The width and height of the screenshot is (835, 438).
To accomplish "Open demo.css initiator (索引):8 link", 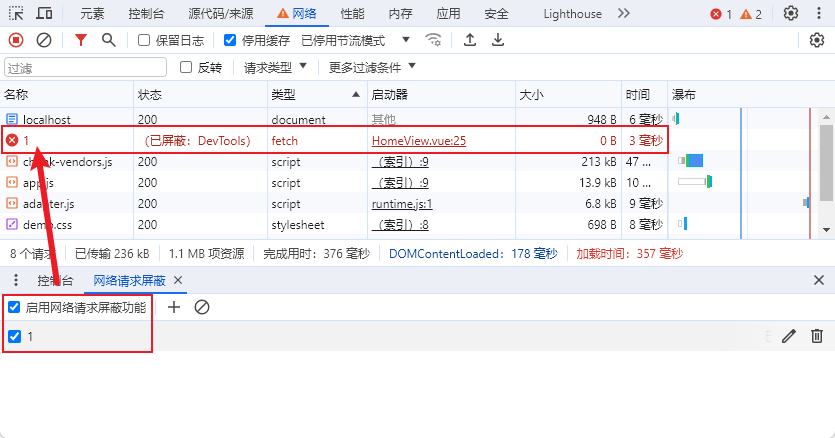I will [x=400, y=225].
